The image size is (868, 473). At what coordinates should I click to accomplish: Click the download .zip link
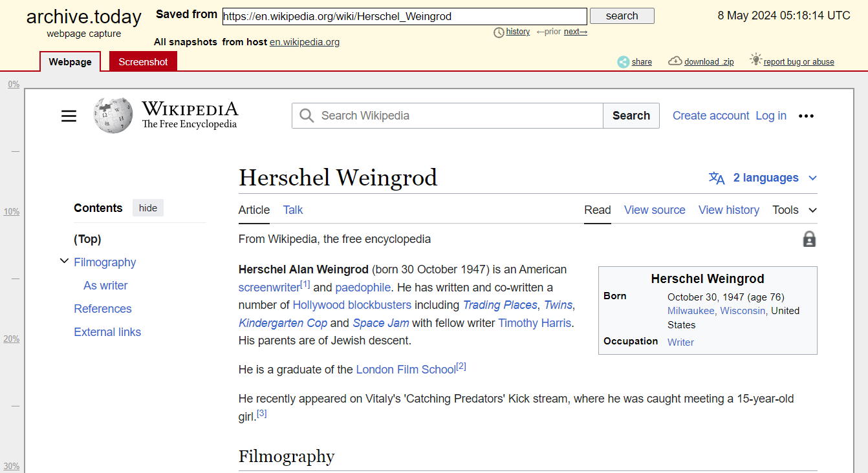709,62
